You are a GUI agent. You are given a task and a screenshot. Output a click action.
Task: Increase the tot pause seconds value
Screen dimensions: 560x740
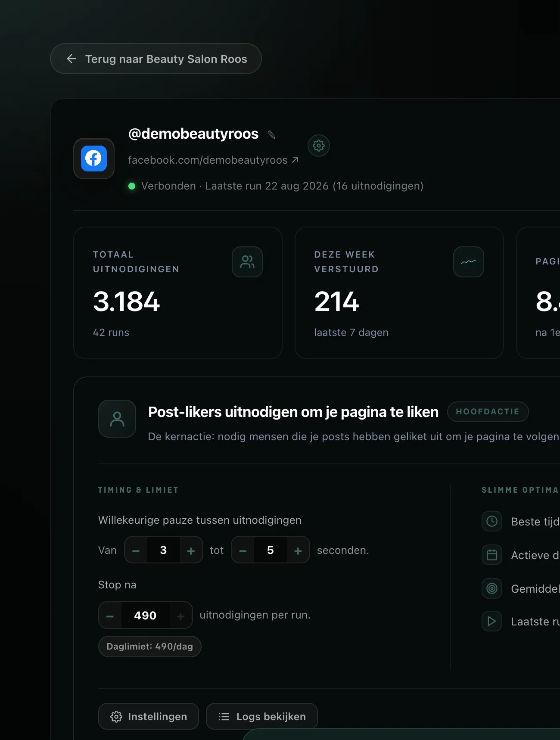click(x=298, y=550)
